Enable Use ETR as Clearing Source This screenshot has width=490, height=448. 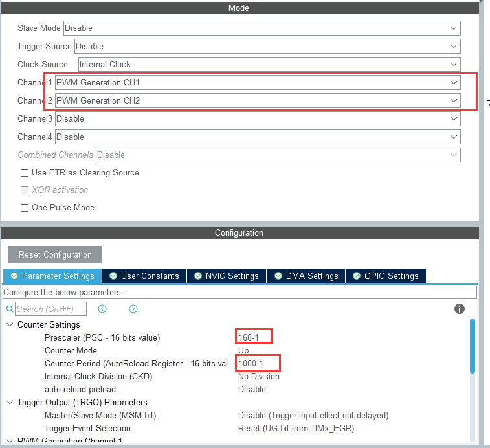click(x=25, y=173)
